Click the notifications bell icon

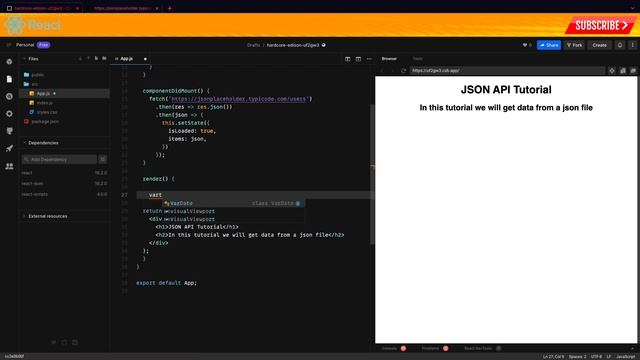(x=620, y=45)
